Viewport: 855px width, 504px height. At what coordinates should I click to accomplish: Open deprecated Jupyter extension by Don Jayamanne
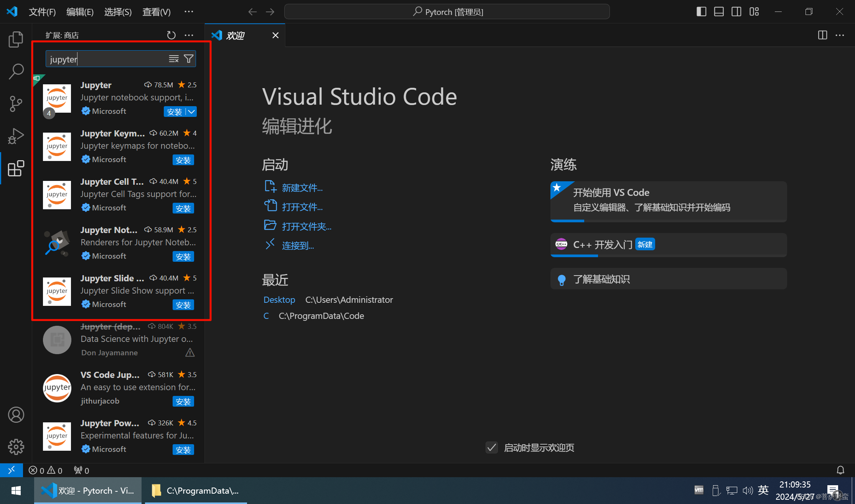[x=119, y=340]
